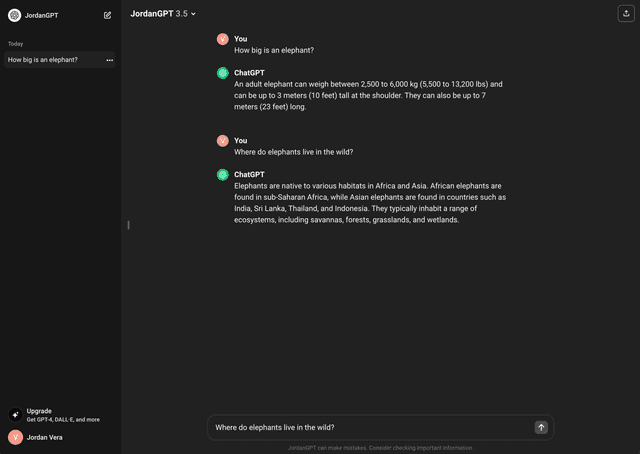
Task: Collapse the sidebar using the middle handle
Action: [128, 225]
